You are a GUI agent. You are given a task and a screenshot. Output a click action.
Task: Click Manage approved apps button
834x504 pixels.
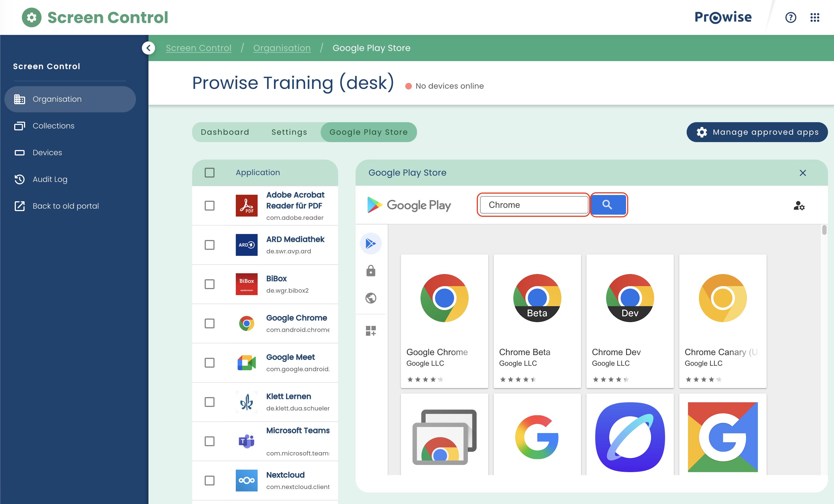757,132
